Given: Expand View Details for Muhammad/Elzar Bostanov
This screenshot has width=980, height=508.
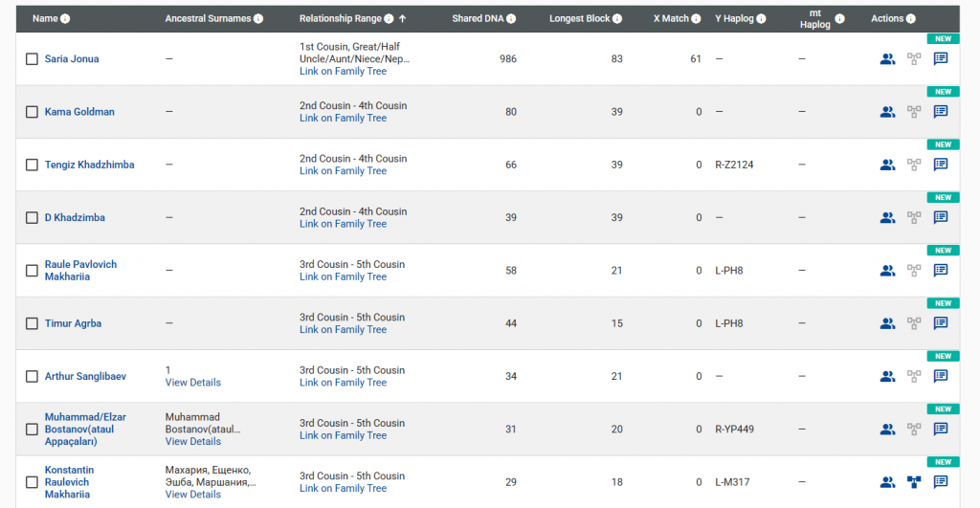Looking at the screenshot, I should point(192,442).
